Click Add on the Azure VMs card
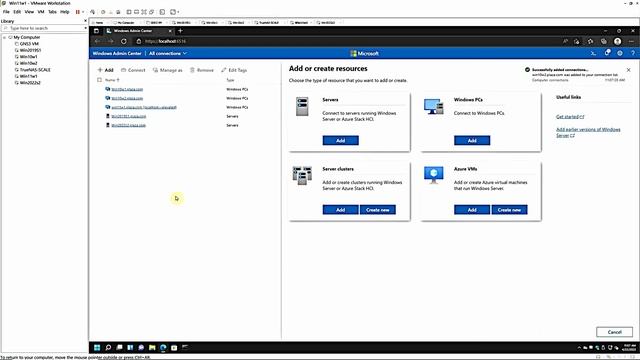The height and width of the screenshot is (360, 640). [472, 210]
